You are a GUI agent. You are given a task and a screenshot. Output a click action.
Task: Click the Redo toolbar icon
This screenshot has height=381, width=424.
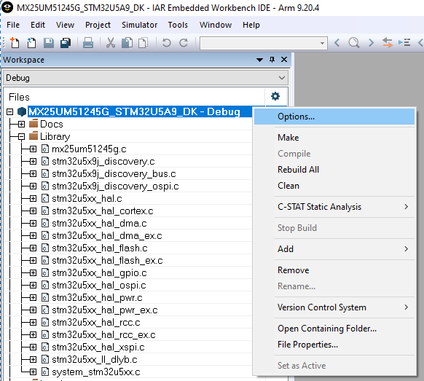(x=184, y=43)
